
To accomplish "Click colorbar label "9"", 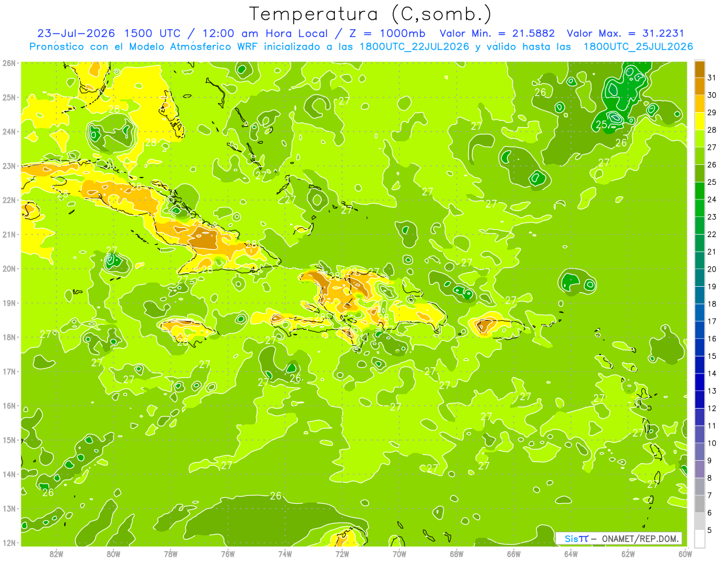I will 710,461.
